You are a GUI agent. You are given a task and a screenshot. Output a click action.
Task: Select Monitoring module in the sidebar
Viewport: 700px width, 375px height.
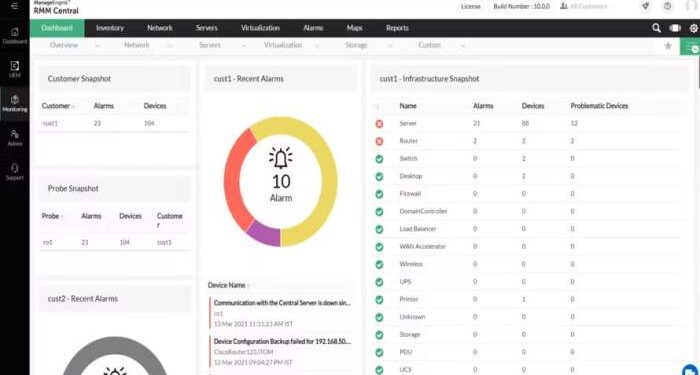15,104
